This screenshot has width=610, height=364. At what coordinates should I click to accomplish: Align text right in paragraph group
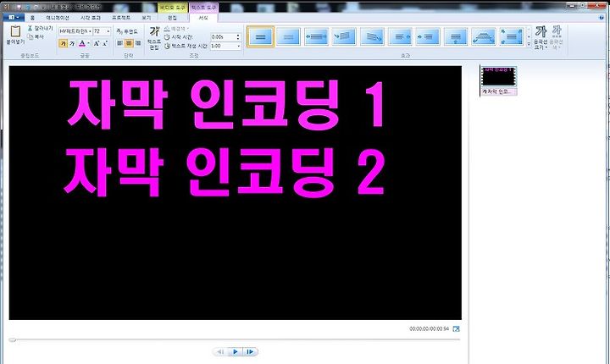point(137,43)
